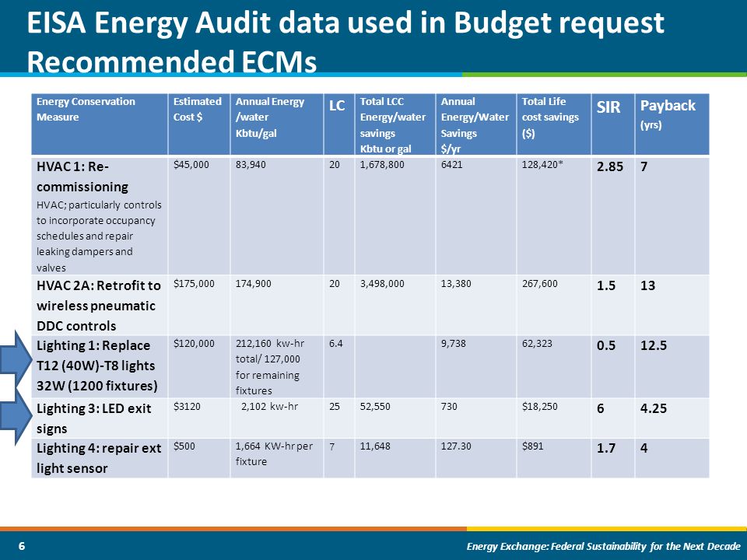This screenshot has width=747, height=560.
Task: Click the annual savings value "127.30"
Action: click(x=456, y=446)
